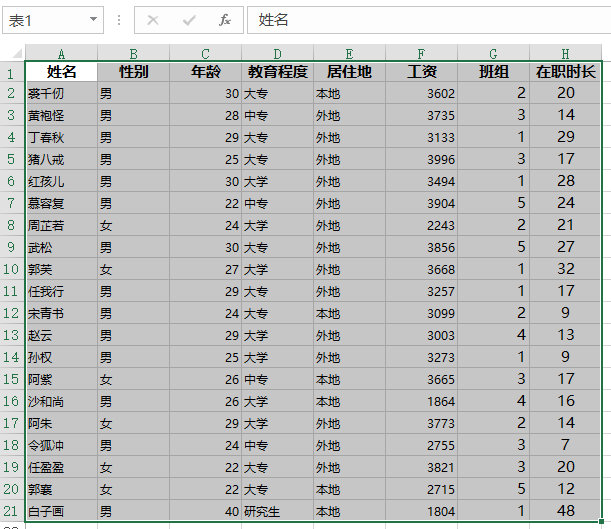The width and height of the screenshot is (611, 529).
Task: Open the insert function fx icon
Action: coord(224,20)
